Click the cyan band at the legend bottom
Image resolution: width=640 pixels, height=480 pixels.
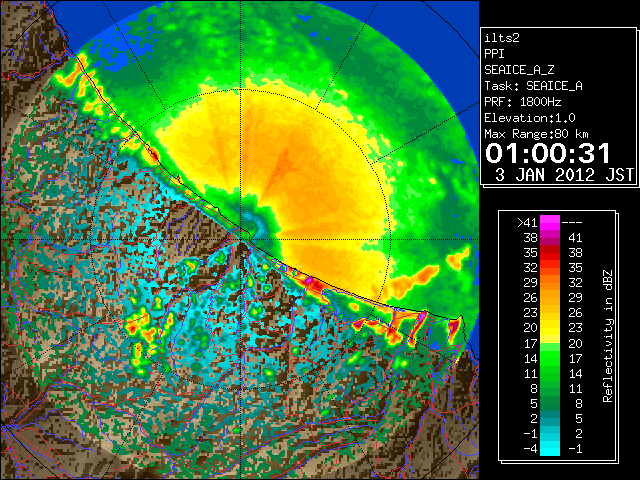[550, 448]
